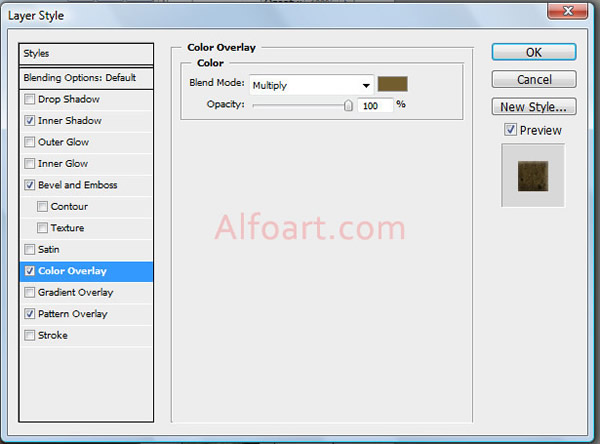Image resolution: width=600 pixels, height=444 pixels.
Task: Turn on the Texture checkbox
Action: point(42,228)
